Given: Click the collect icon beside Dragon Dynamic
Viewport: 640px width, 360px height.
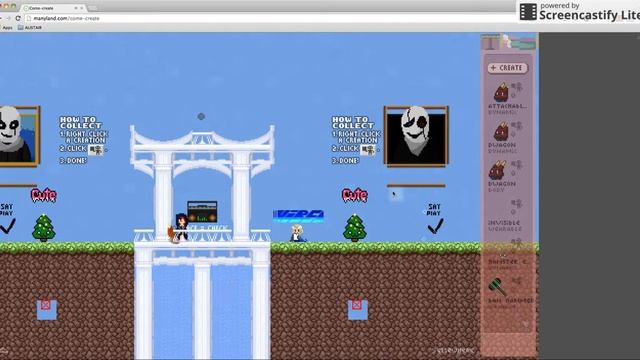Looking at the screenshot, I should tap(516, 126).
